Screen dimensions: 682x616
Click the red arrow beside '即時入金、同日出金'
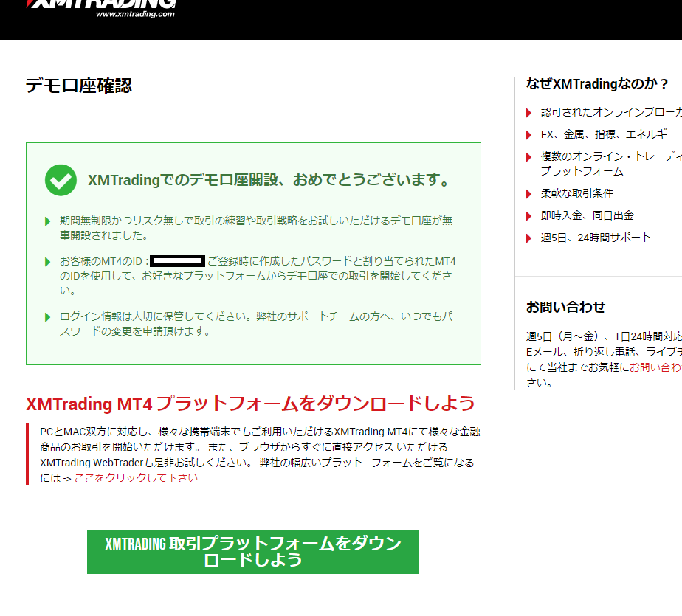point(529,216)
